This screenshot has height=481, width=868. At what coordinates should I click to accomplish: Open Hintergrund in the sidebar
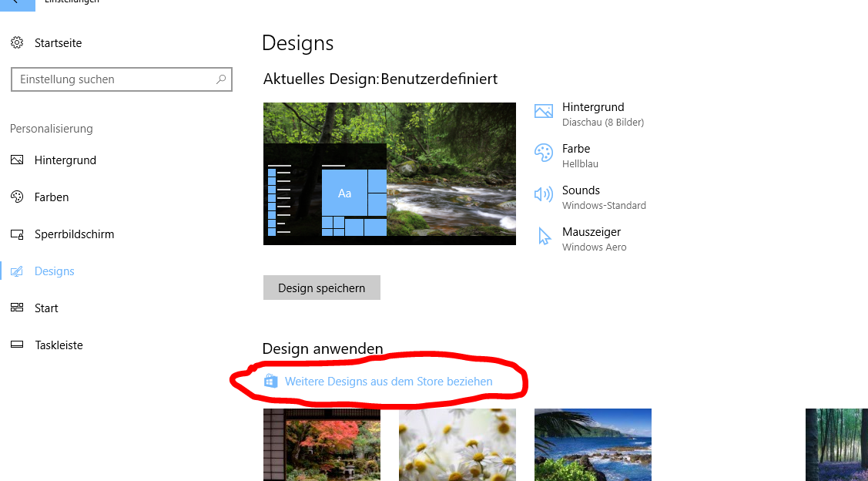65,160
